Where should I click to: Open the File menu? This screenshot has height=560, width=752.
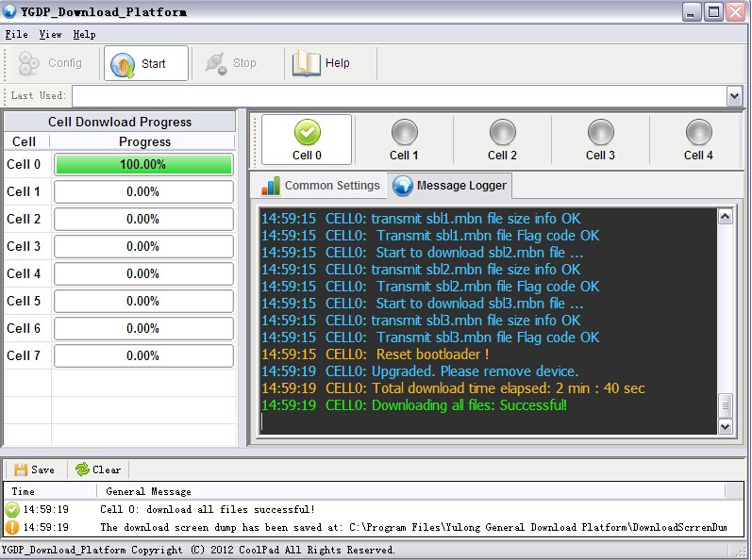[x=16, y=34]
